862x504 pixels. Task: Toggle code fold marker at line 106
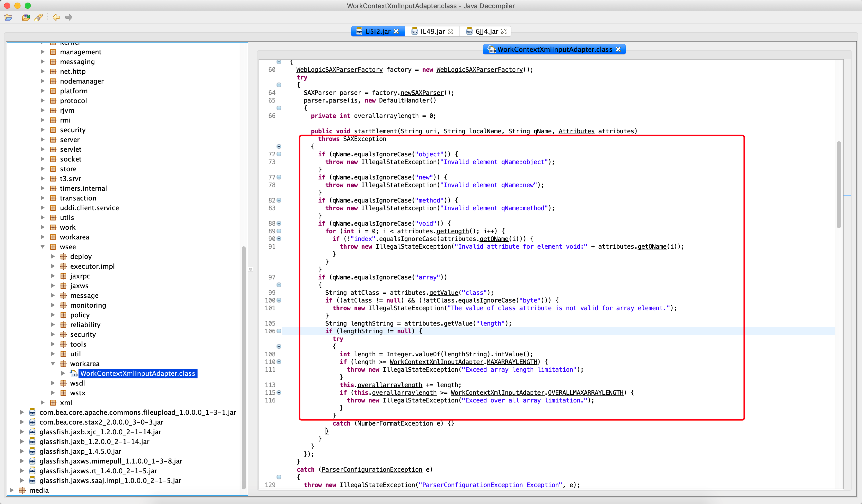[279, 331]
